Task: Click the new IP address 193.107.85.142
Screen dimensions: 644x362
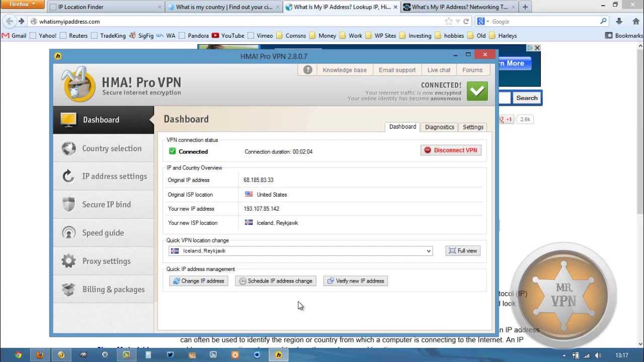Action: pos(261,209)
